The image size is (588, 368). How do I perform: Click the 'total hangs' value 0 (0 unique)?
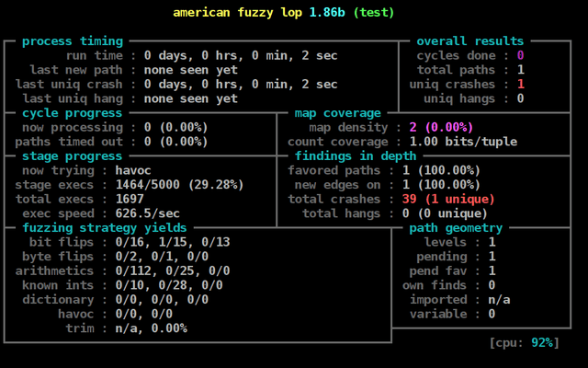tap(445, 213)
